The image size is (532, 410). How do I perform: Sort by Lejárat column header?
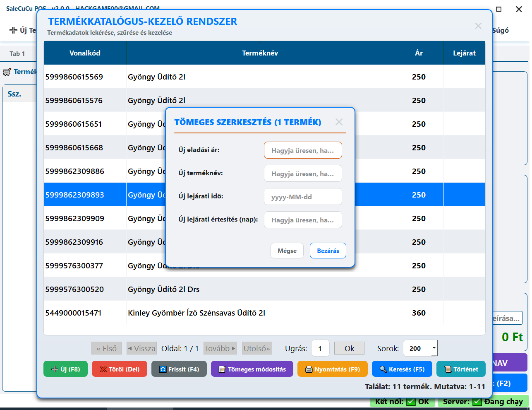(464, 53)
